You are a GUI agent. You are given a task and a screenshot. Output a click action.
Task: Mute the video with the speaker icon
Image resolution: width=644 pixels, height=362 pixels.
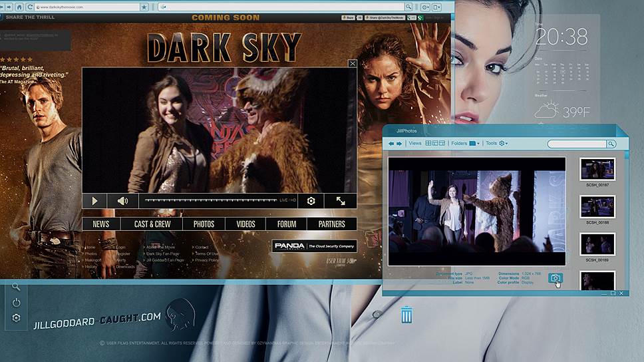[x=122, y=201]
